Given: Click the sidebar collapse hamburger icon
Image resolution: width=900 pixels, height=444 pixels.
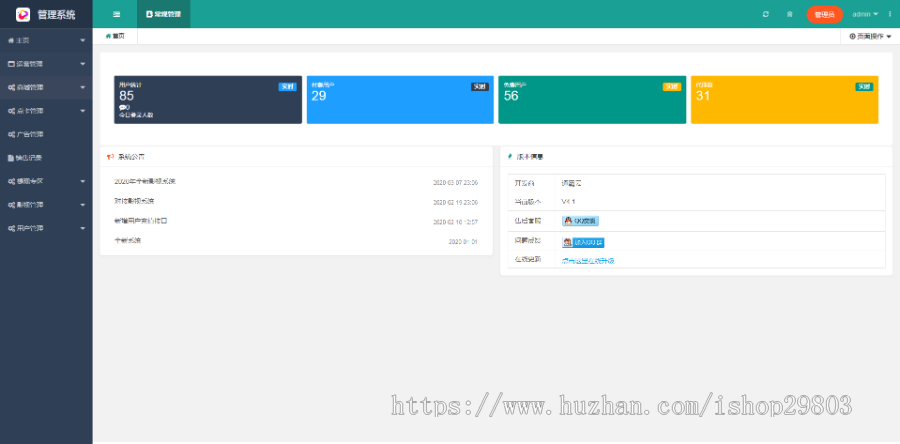Looking at the screenshot, I should tap(117, 14).
